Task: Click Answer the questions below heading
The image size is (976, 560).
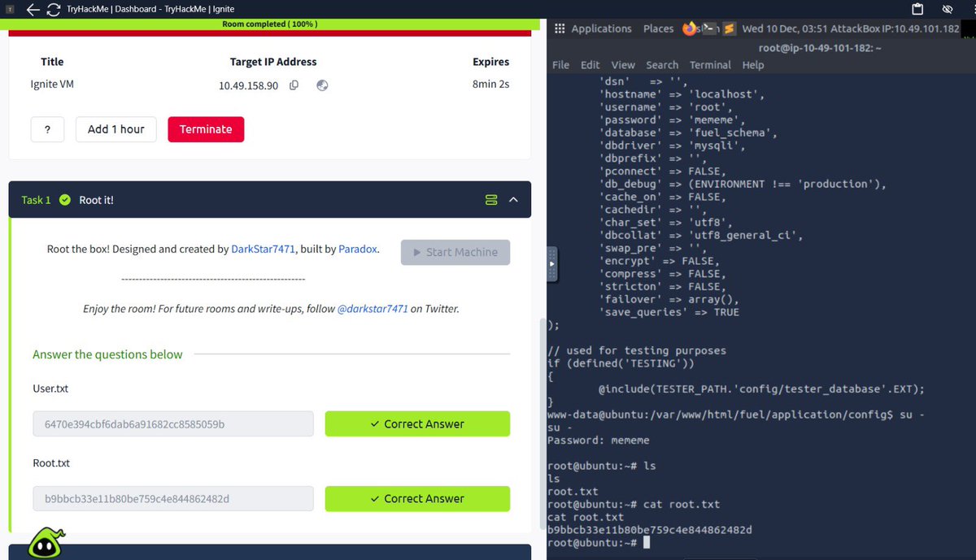Action: [x=107, y=354]
